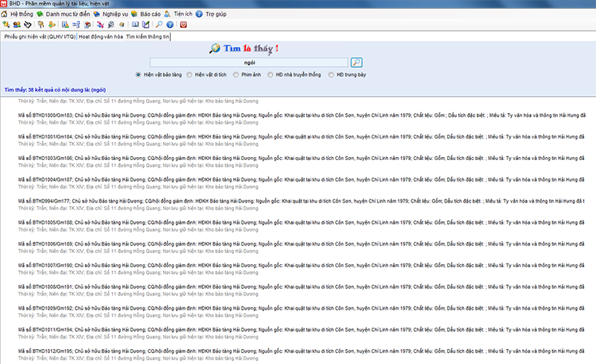Image resolution: width=596 pixels, height=364 pixels.
Task: Click the first toolbar icon with yellow key
Action: pyautogui.click(x=6, y=25)
